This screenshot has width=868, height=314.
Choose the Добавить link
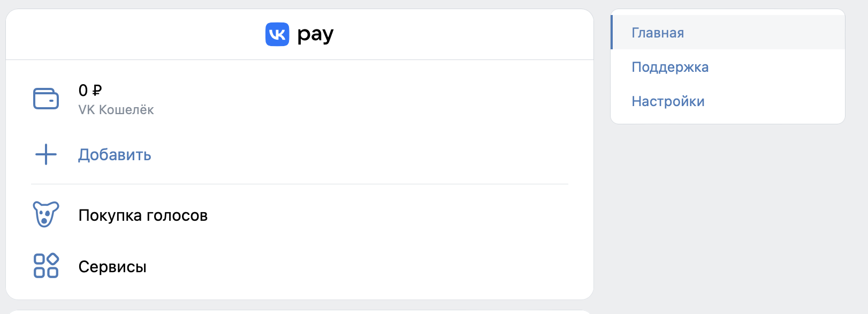[115, 155]
